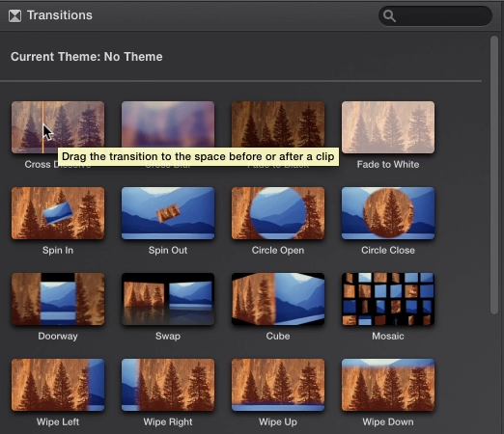Click the Swap label text

pyautogui.click(x=168, y=337)
